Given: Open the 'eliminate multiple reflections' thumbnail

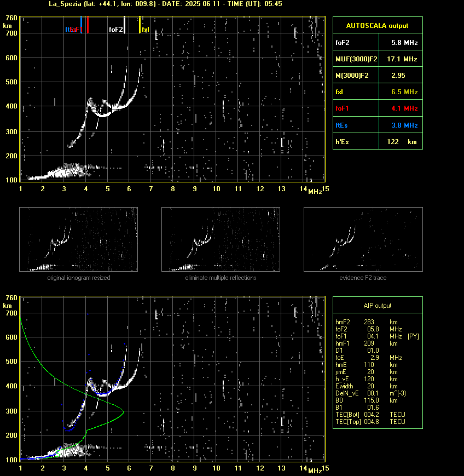Looking at the screenshot, I should 221,239.
